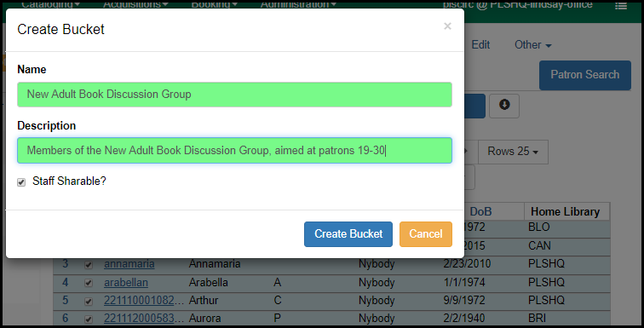Click the download arrow icon button
The width and height of the screenshot is (644, 328).
click(504, 106)
